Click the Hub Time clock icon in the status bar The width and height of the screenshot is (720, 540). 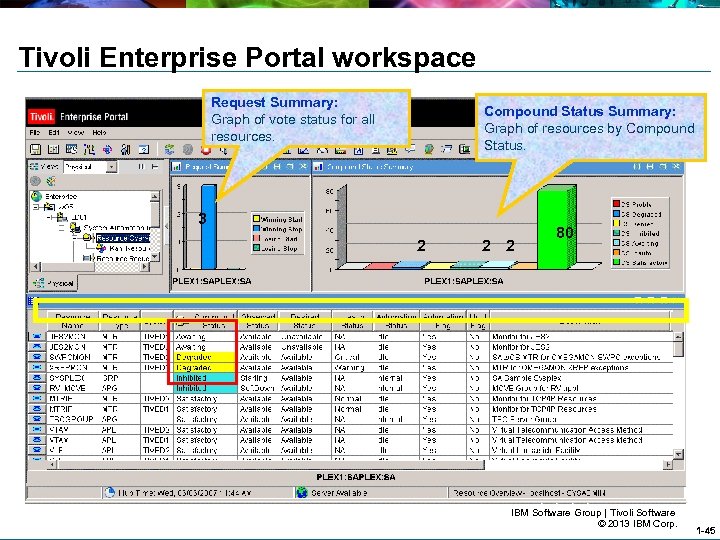pos(109,492)
